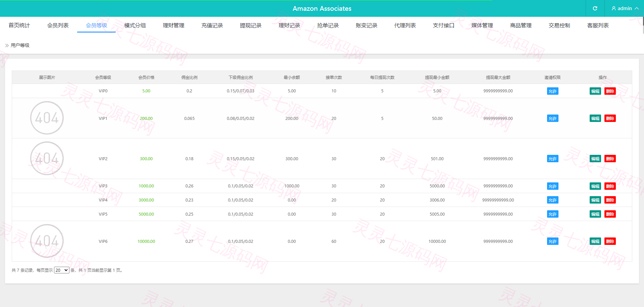Viewport: 644px width, 307px height.
Task: Toggle 允许 invite permission for VIP1
Action: pyautogui.click(x=552, y=118)
